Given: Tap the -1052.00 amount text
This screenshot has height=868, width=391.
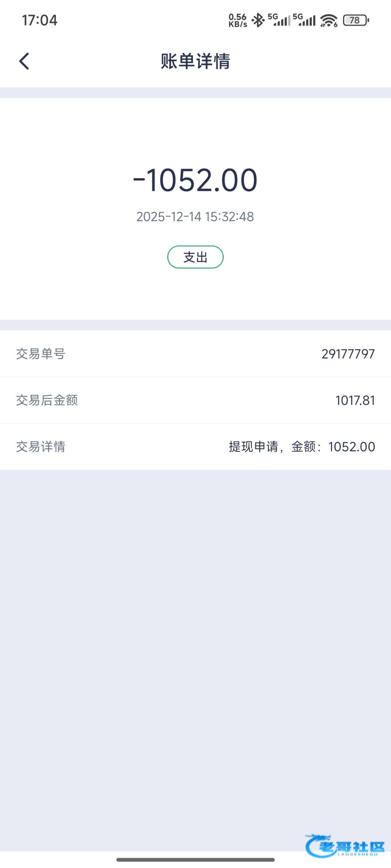Looking at the screenshot, I should pos(195,180).
